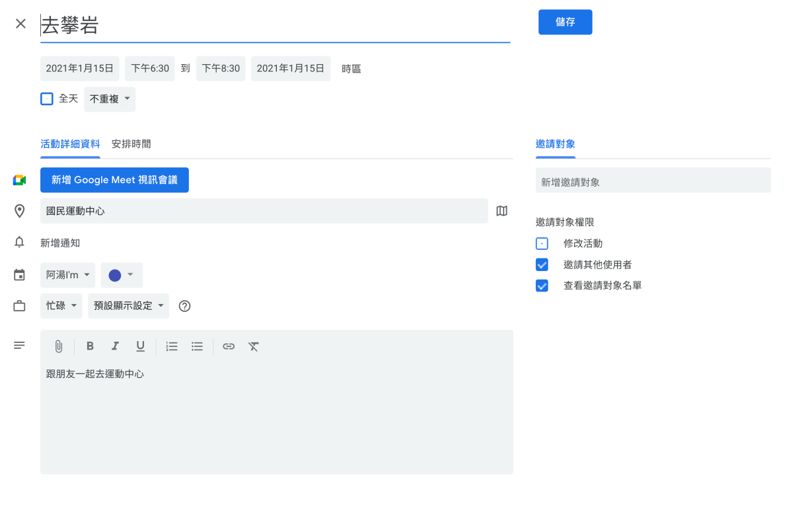Enable the 全天 all-day checkbox
The height and width of the screenshot is (532, 793).
pyautogui.click(x=47, y=99)
